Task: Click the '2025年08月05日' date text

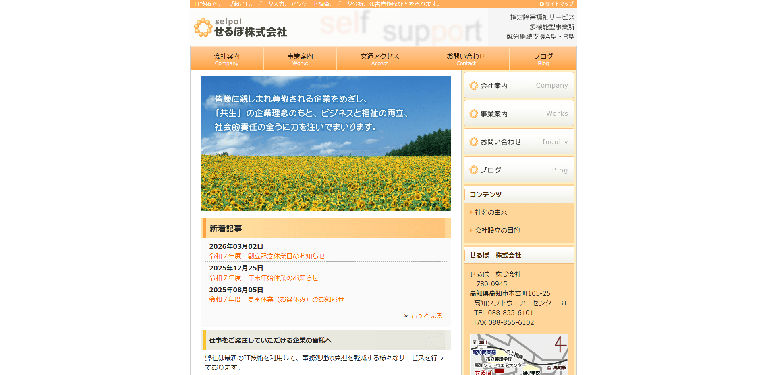Action: [236, 290]
